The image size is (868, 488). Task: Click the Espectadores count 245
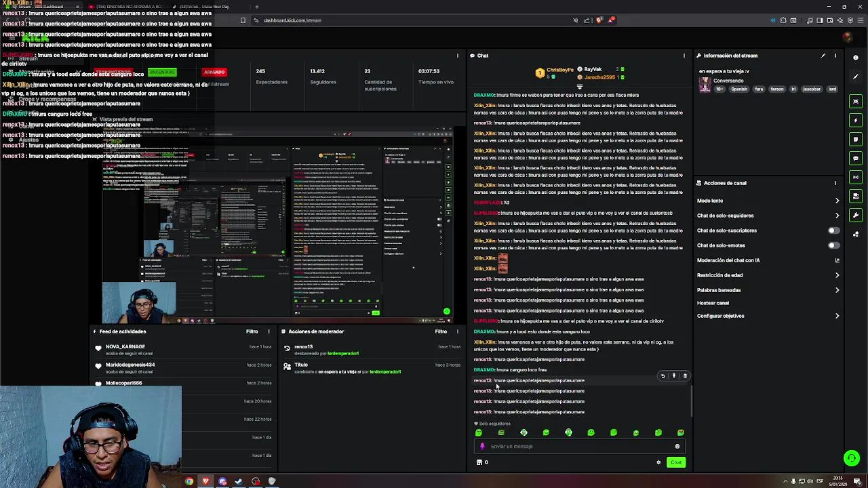(x=260, y=71)
